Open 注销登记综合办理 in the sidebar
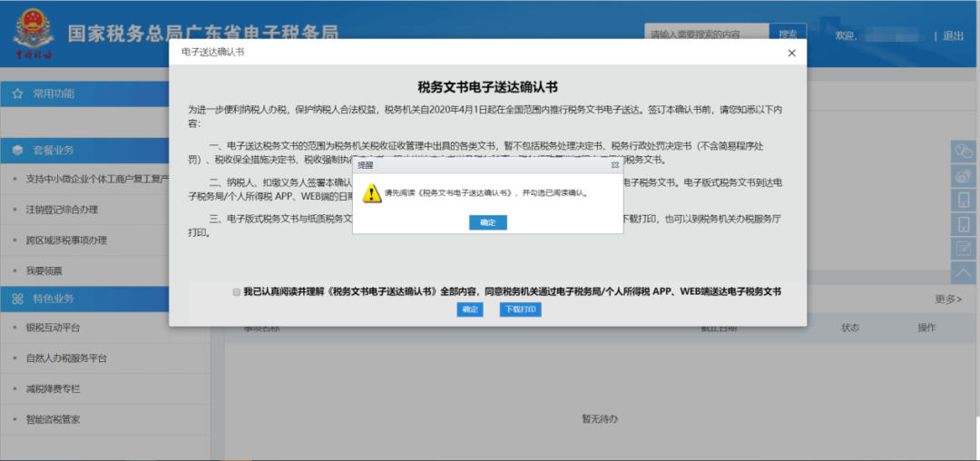 [62, 210]
